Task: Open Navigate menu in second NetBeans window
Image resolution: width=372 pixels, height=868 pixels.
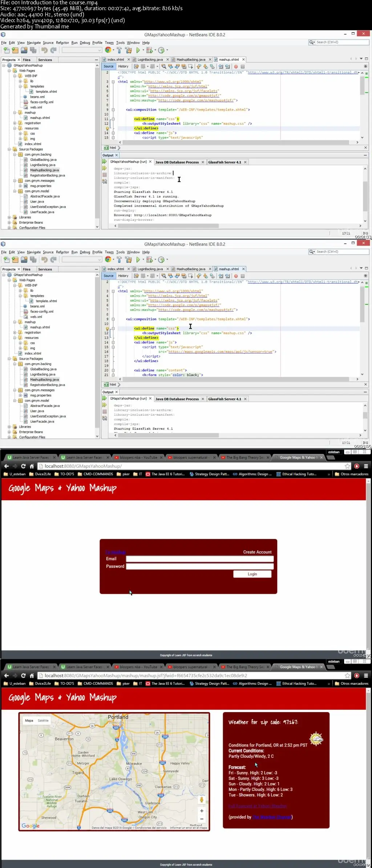Action: 34,252
